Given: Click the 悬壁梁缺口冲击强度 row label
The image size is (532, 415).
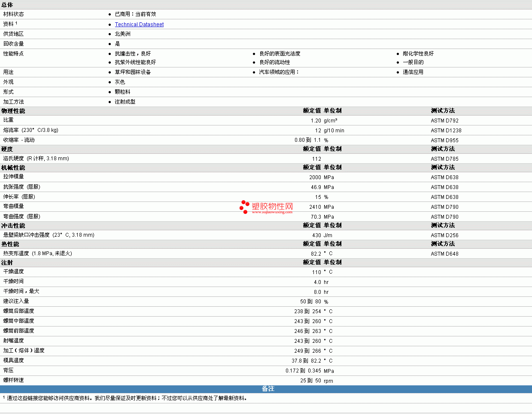Looking at the screenshot, I should click(49, 235).
